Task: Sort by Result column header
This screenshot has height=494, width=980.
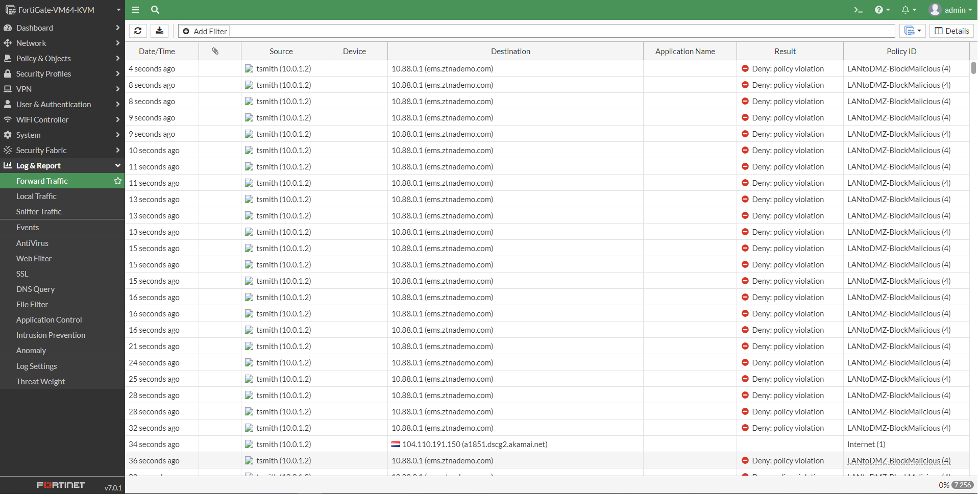Action: 790,51
